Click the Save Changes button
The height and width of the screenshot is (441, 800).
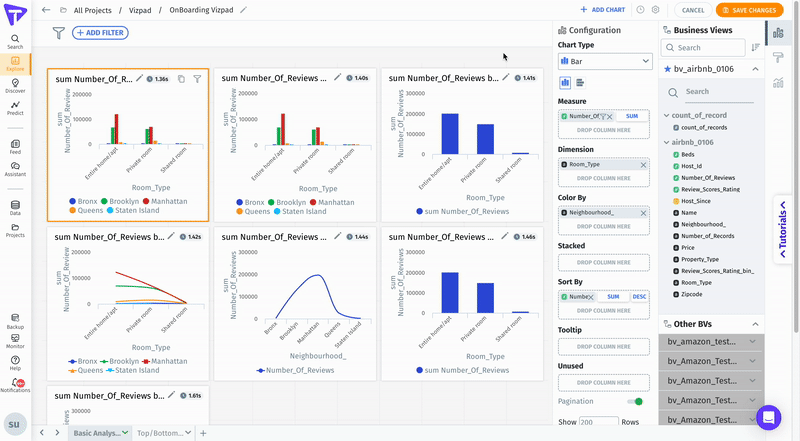[748, 10]
